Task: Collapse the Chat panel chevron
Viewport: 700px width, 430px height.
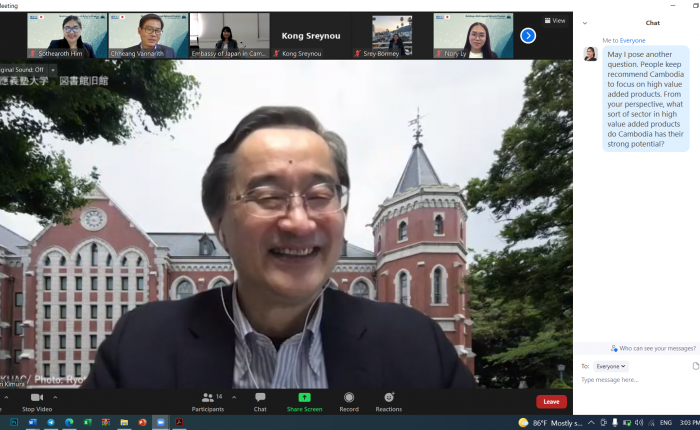Action: pyautogui.click(x=585, y=22)
